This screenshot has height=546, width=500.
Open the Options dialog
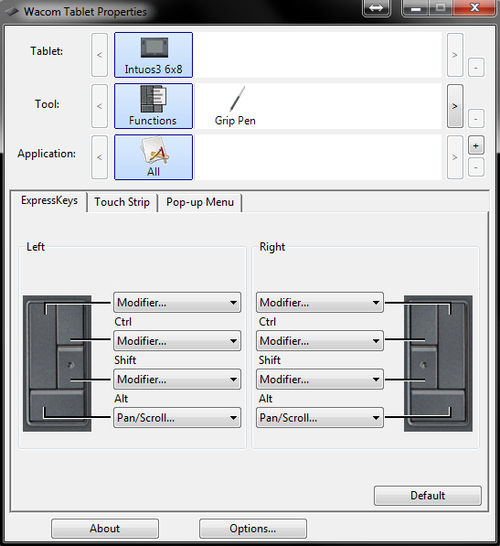pyautogui.click(x=253, y=529)
